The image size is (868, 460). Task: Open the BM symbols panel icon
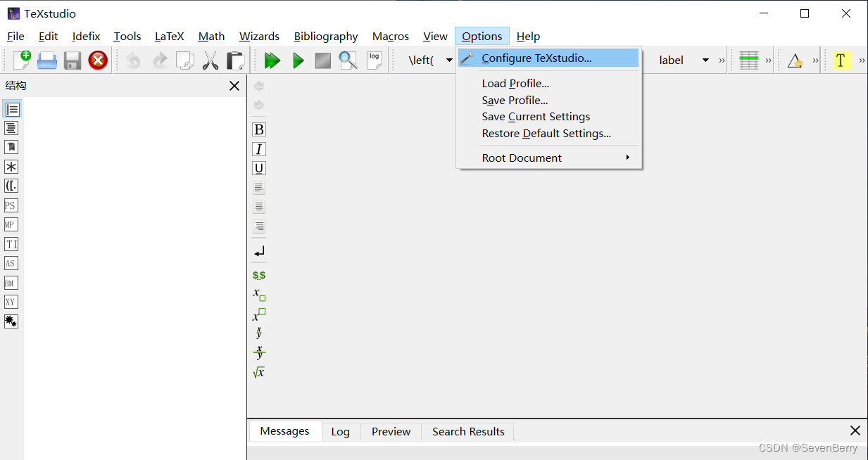click(x=11, y=283)
